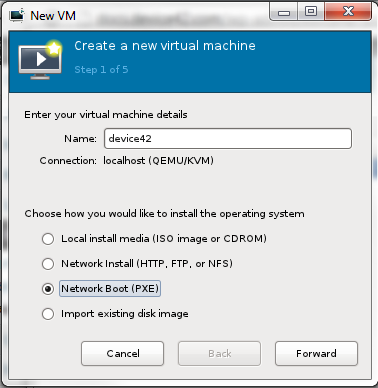Viewport: 378px width, 388px height.
Task: Close the New VM window
Action: [348, 12]
